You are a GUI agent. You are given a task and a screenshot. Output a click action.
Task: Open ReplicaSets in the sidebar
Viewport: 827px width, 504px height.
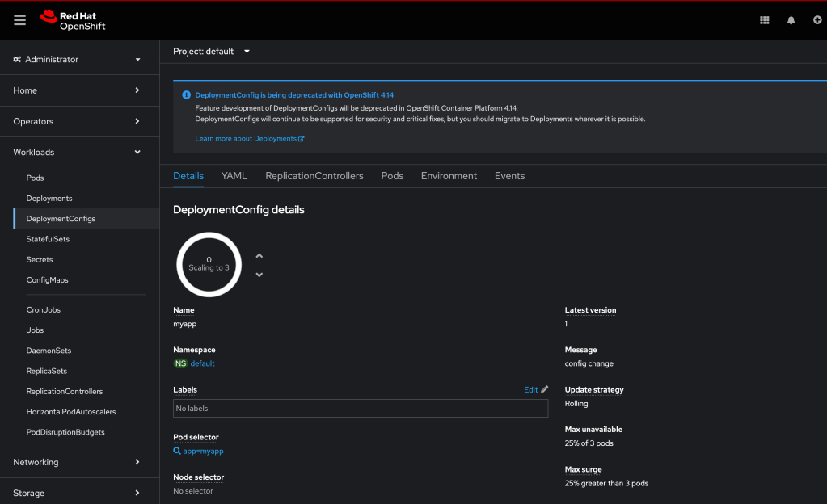[x=46, y=371]
